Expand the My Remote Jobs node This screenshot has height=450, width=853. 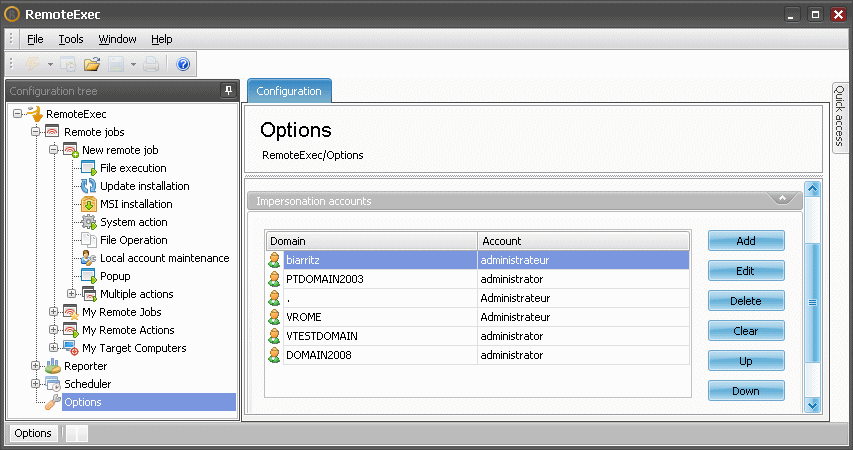(x=54, y=312)
